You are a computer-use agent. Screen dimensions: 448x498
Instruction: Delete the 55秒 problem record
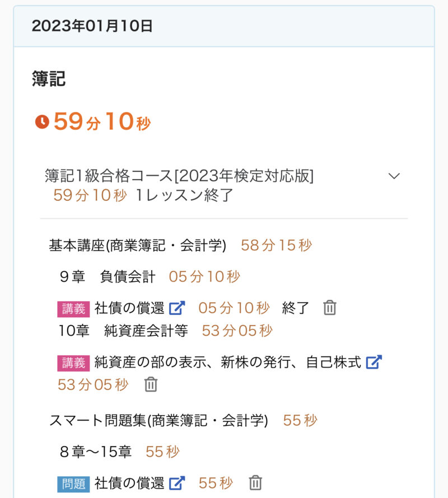click(x=255, y=483)
